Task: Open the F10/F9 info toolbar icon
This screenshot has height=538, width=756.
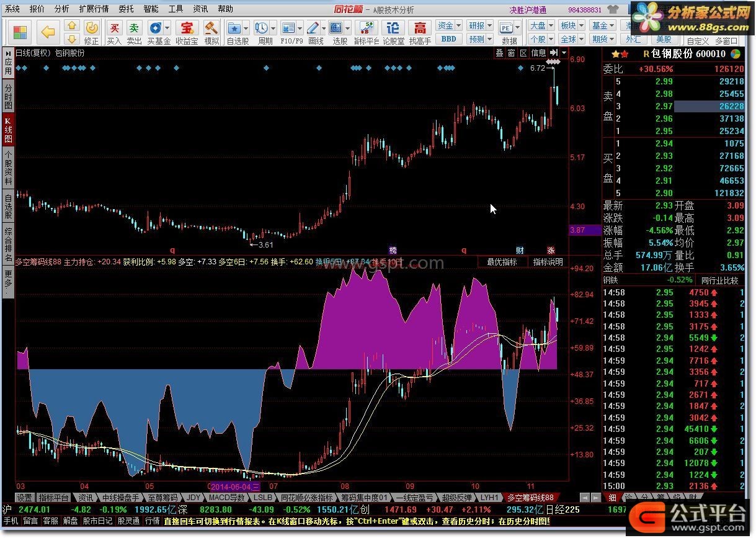Action: point(291,32)
